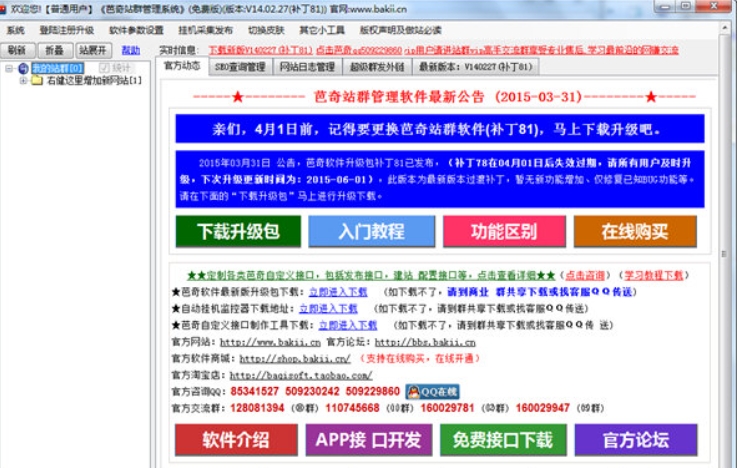739x468 pixels.
Task: Click the QQ number 509229860
Action: coord(372,392)
